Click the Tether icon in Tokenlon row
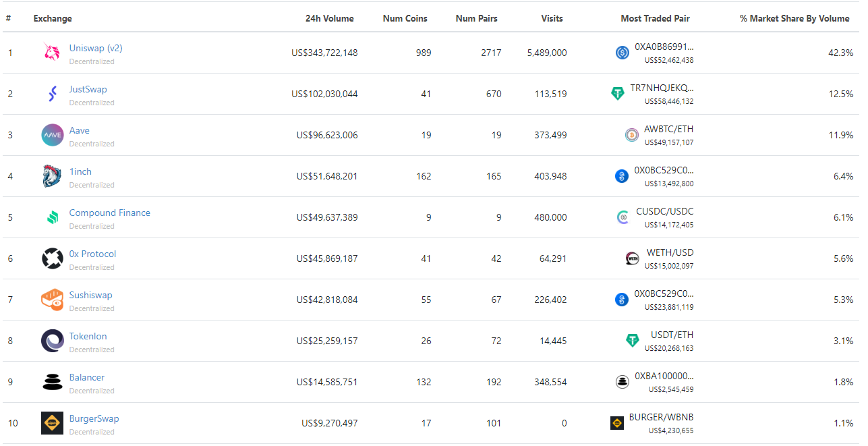Viewport: 868px width, 446px height. pos(632,341)
